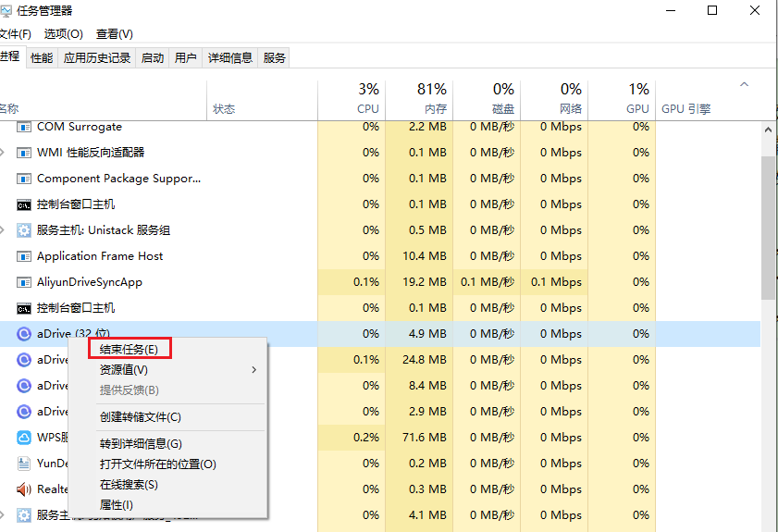Viewport: 778px width, 532px height.
Task: Expand the service host row showing 4.1 MB
Action: pyautogui.click(x=3, y=514)
